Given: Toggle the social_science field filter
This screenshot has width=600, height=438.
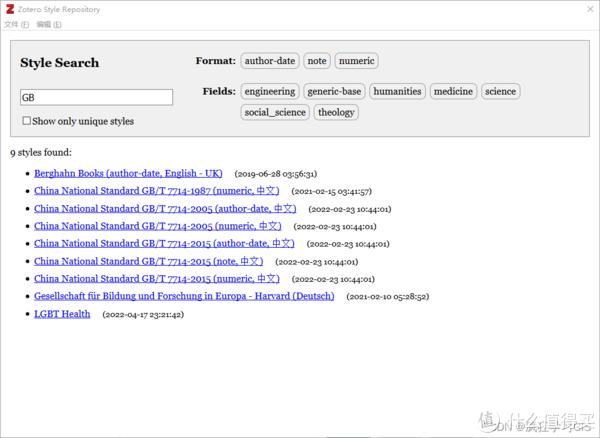Looking at the screenshot, I should pyautogui.click(x=275, y=112).
